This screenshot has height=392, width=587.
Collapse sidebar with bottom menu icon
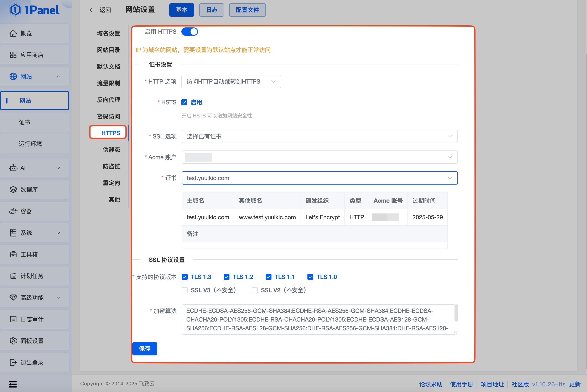click(x=12, y=384)
